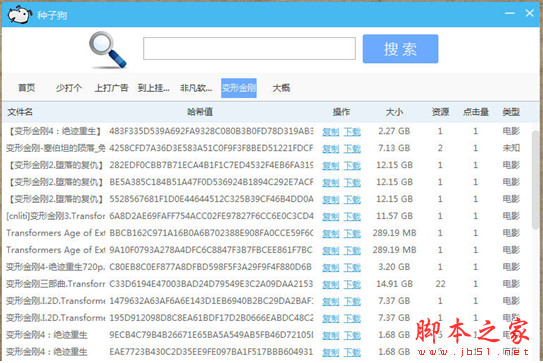Click the magnifying glass search icon
Image resolution: width=543 pixels, height=363 pixels.
tap(107, 50)
